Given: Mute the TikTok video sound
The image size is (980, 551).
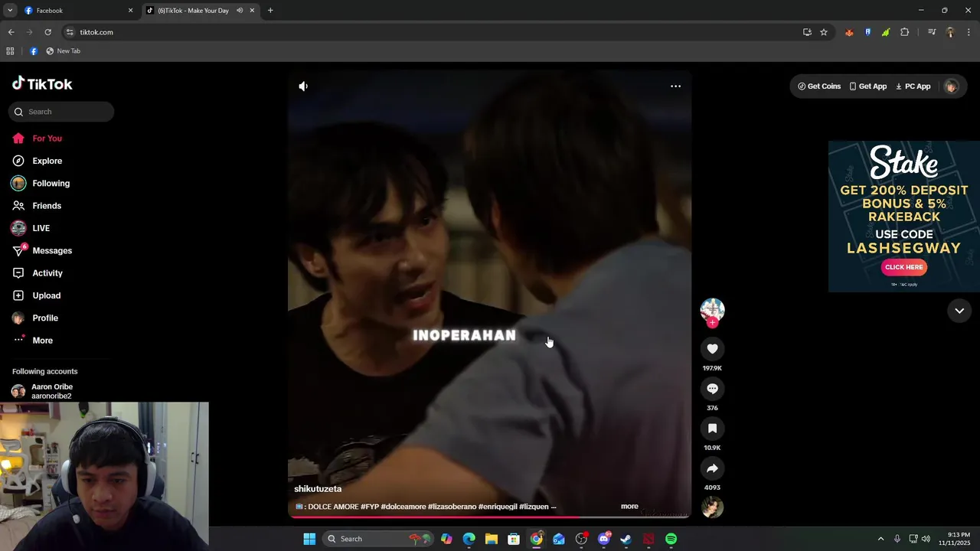Looking at the screenshot, I should (x=303, y=86).
